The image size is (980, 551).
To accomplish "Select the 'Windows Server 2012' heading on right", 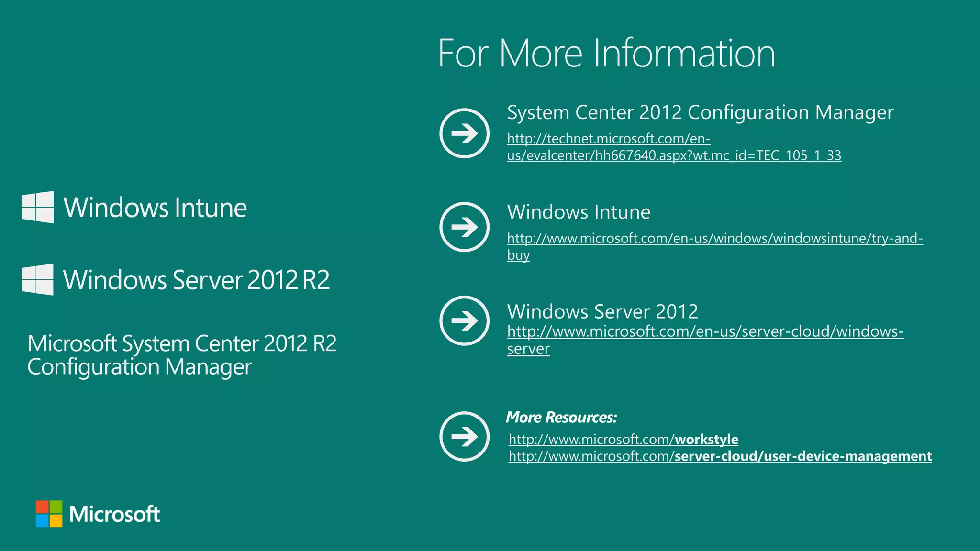I will pyautogui.click(x=602, y=311).
